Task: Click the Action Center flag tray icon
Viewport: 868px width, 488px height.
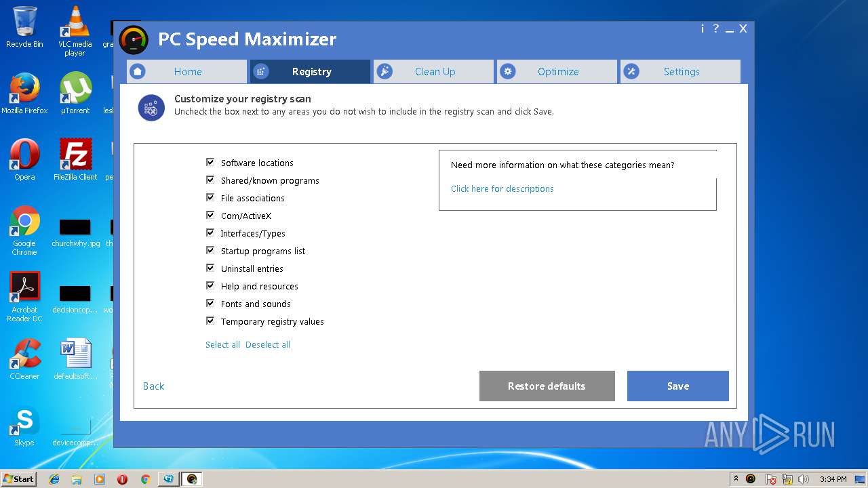Action: [x=771, y=479]
